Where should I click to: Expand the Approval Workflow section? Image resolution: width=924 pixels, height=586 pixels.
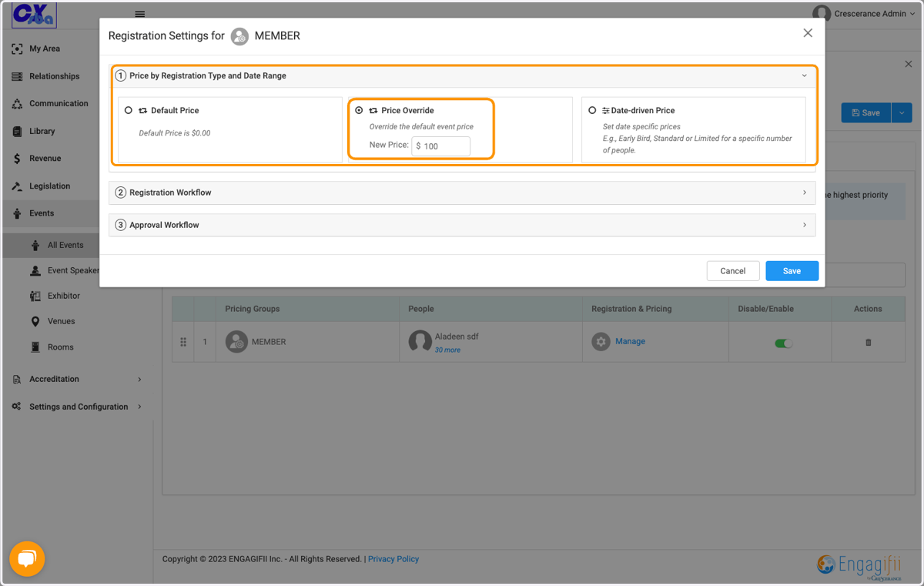coord(462,225)
